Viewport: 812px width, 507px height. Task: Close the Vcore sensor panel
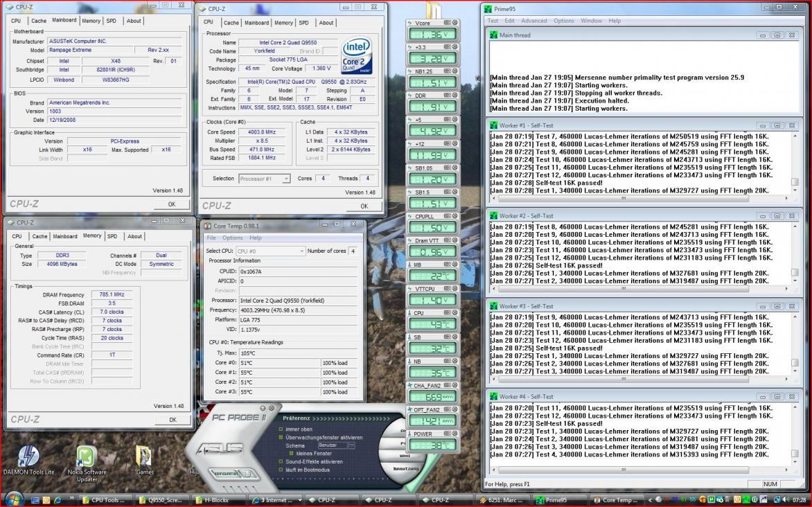tap(454, 23)
